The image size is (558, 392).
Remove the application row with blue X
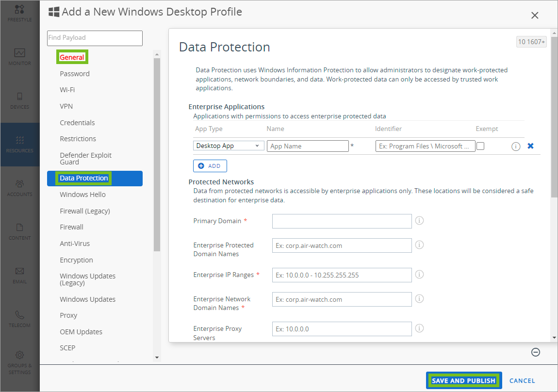coord(530,146)
